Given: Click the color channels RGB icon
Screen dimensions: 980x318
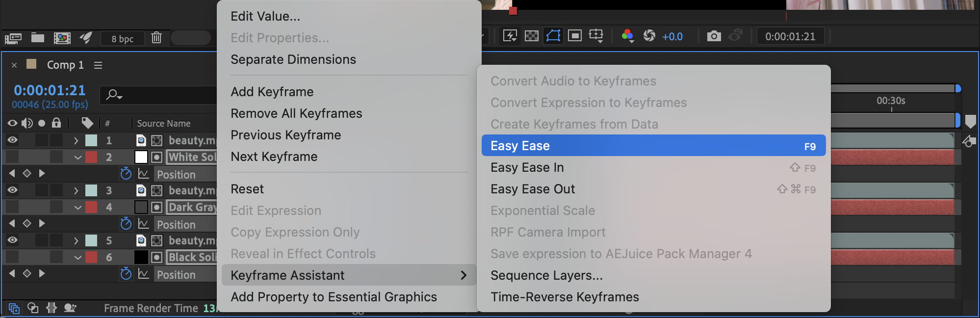Looking at the screenshot, I should pyautogui.click(x=627, y=36).
